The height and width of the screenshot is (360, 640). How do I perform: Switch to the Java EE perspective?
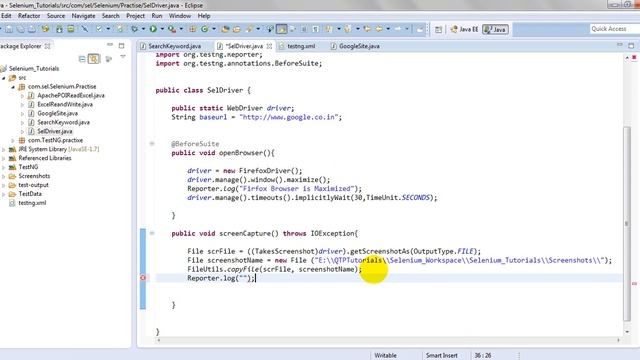pyautogui.click(x=464, y=29)
